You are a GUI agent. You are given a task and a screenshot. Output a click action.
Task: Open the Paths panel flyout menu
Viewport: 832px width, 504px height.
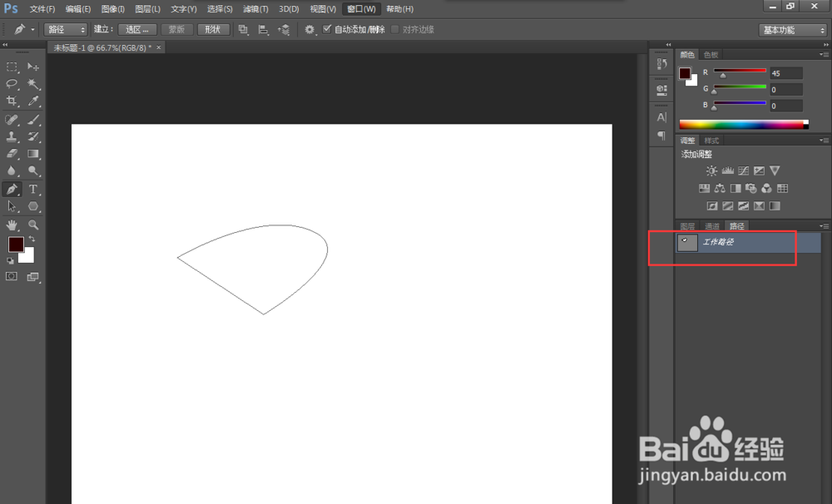(824, 226)
